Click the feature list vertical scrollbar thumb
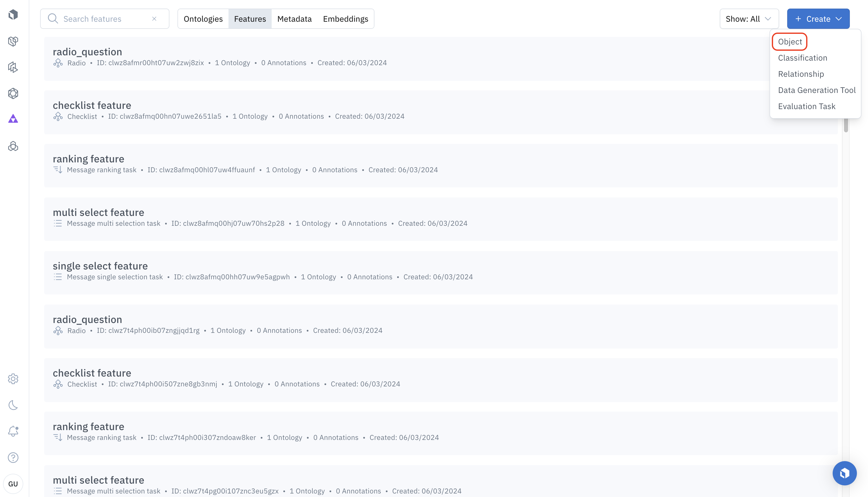The width and height of the screenshot is (868, 497). pos(846,125)
